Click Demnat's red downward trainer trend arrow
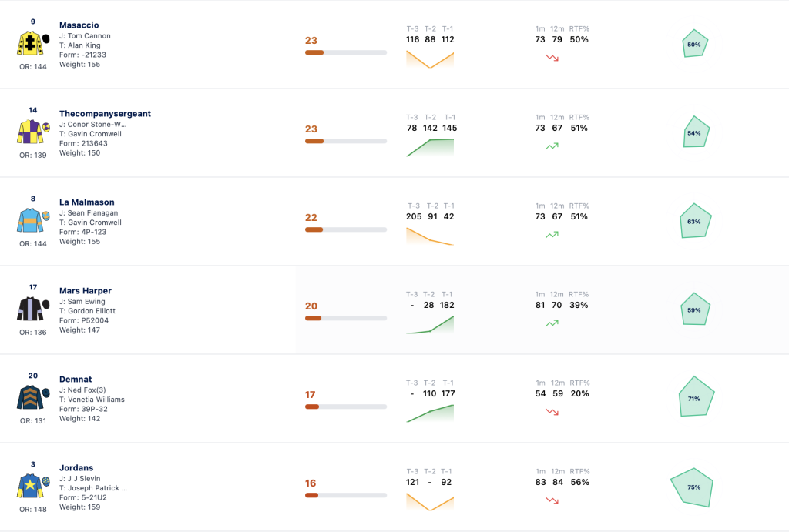 (552, 412)
